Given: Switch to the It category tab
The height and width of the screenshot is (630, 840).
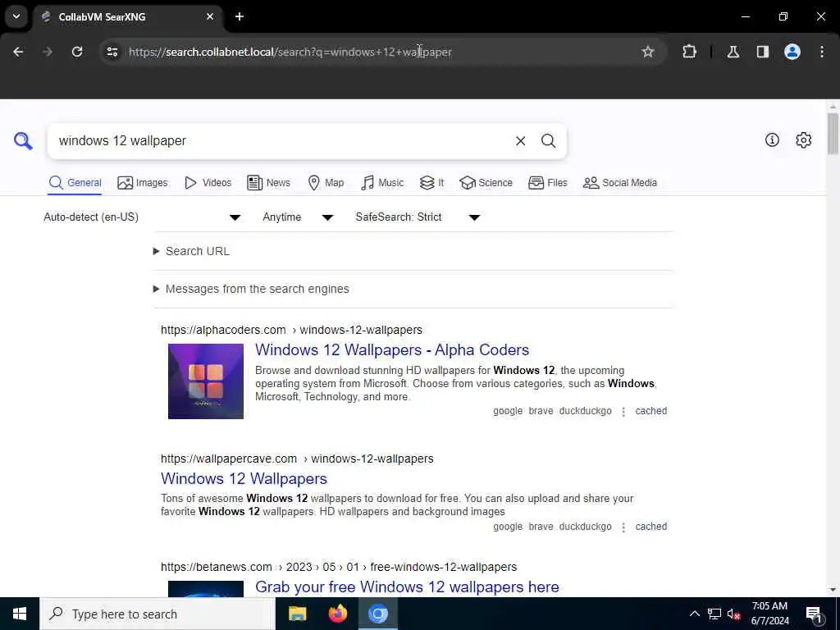Looking at the screenshot, I should [431, 183].
